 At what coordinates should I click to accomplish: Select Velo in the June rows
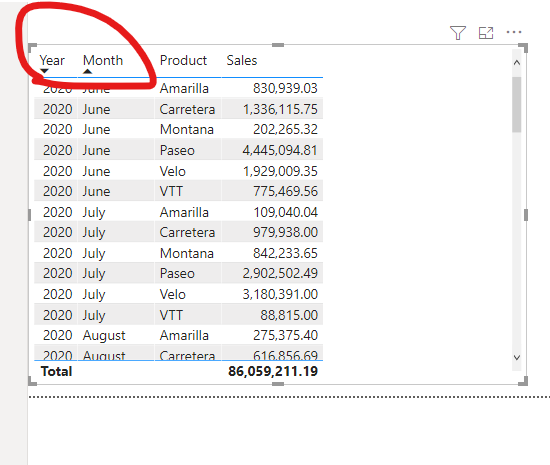(173, 171)
